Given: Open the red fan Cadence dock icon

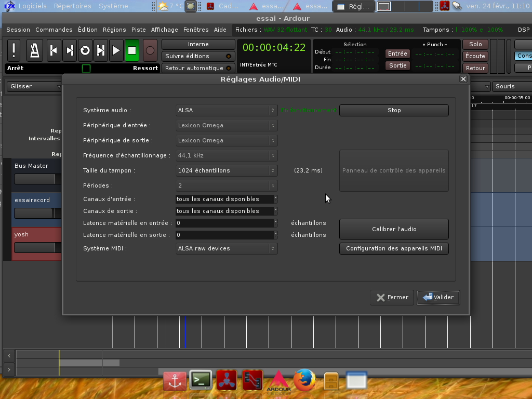Looking at the screenshot, I should point(227,380).
